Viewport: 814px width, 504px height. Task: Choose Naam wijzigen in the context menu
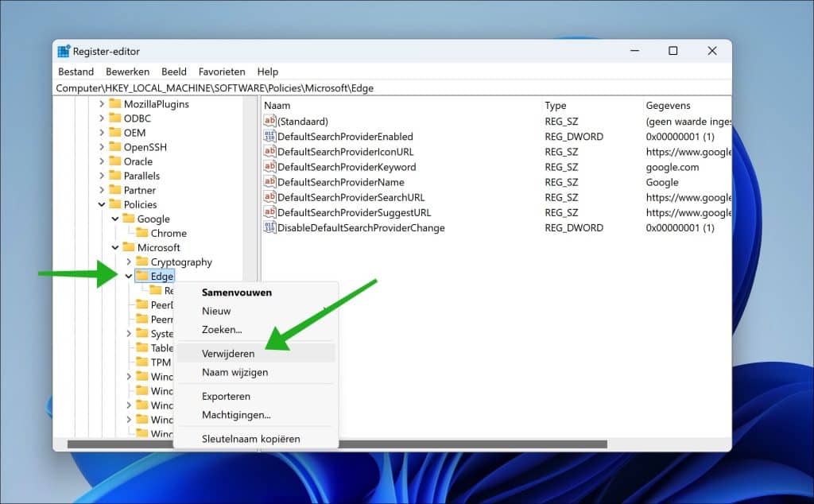tap(256, 372)
